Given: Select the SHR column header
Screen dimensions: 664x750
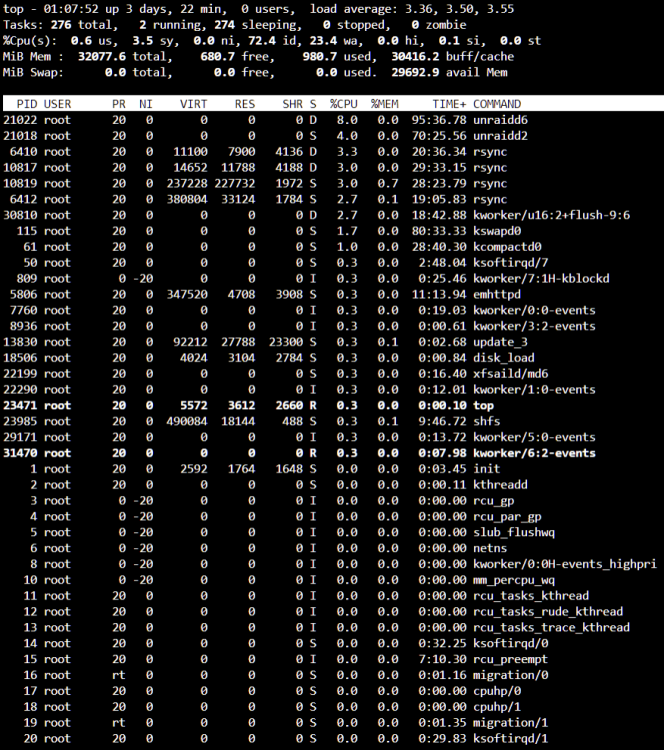Looking at the screenshot, I should click(x=292, y=104).
